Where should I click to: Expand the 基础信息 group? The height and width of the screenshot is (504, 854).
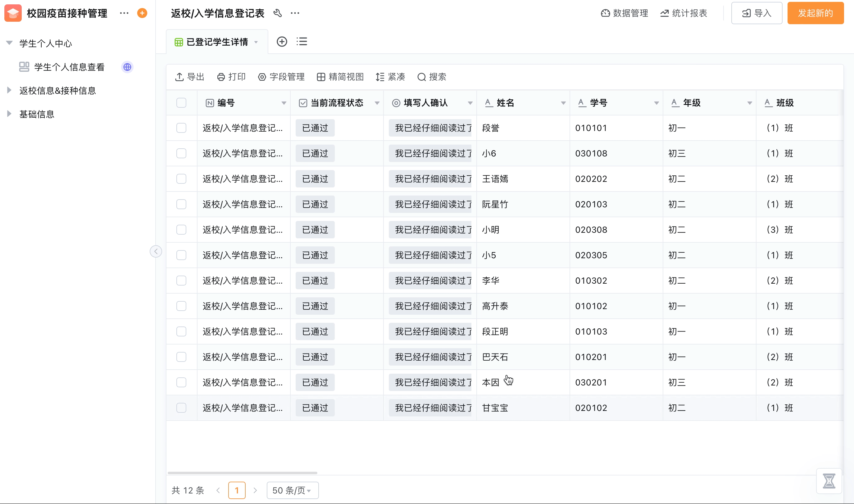9,114
